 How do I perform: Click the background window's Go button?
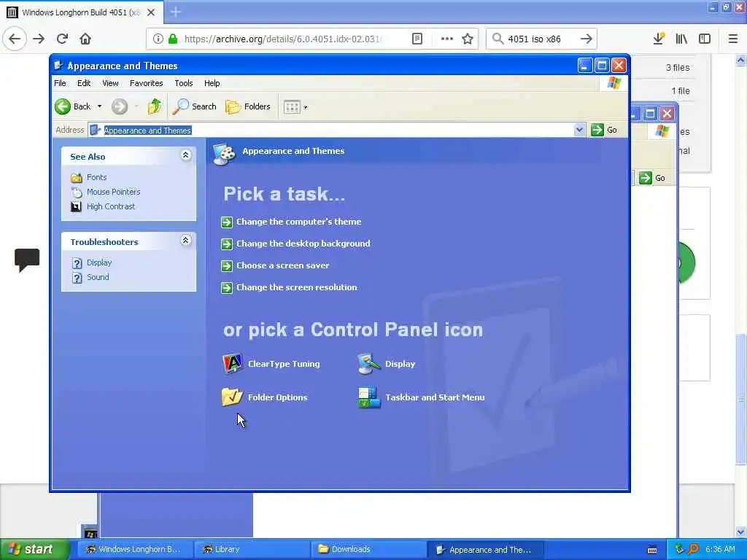[653, 178]
